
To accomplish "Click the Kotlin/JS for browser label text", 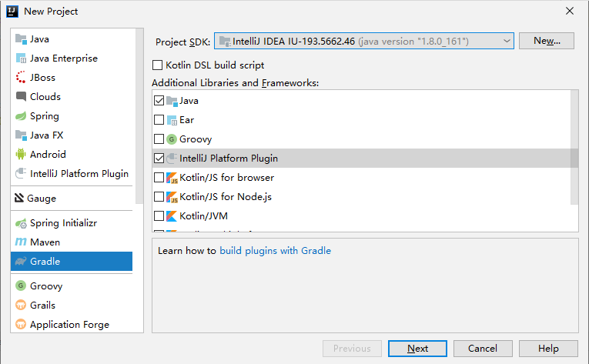I will [x=227, y=177].
